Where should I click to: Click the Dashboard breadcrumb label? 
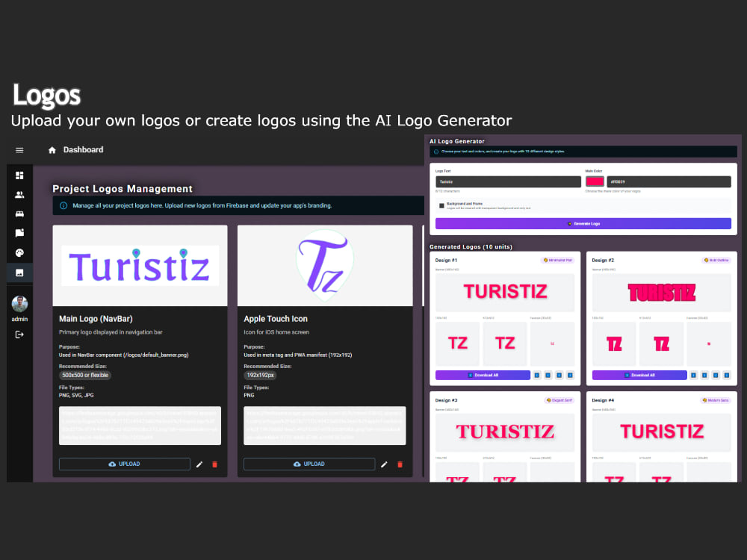[84, 150]
